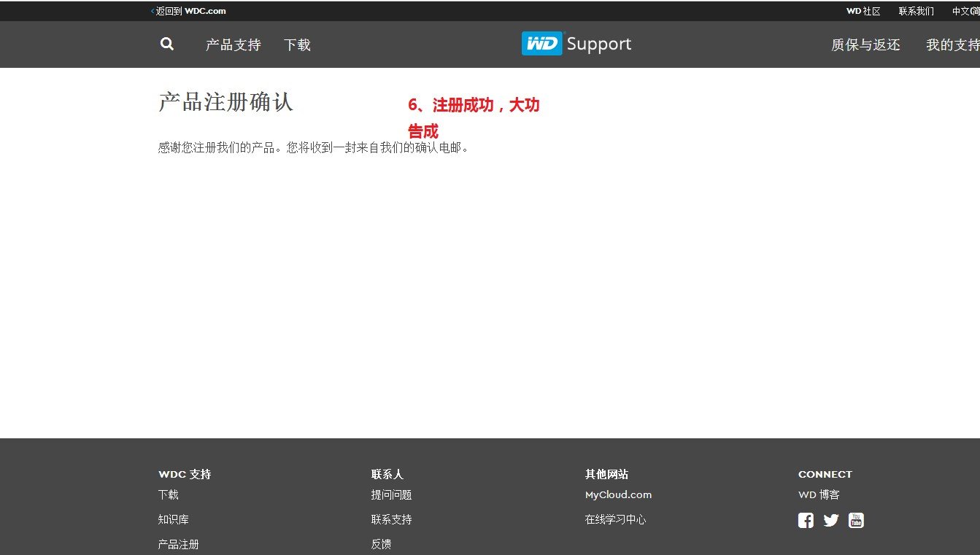Open WD's Twitter page via its icon
980x555 pixels.
click(x=830, y=520)
